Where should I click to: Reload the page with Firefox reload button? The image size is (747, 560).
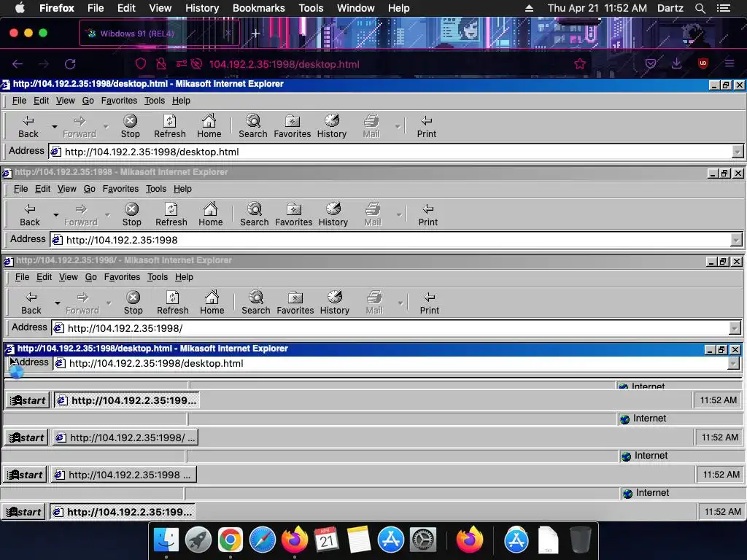pyautogui.click(x=70, y=64)
